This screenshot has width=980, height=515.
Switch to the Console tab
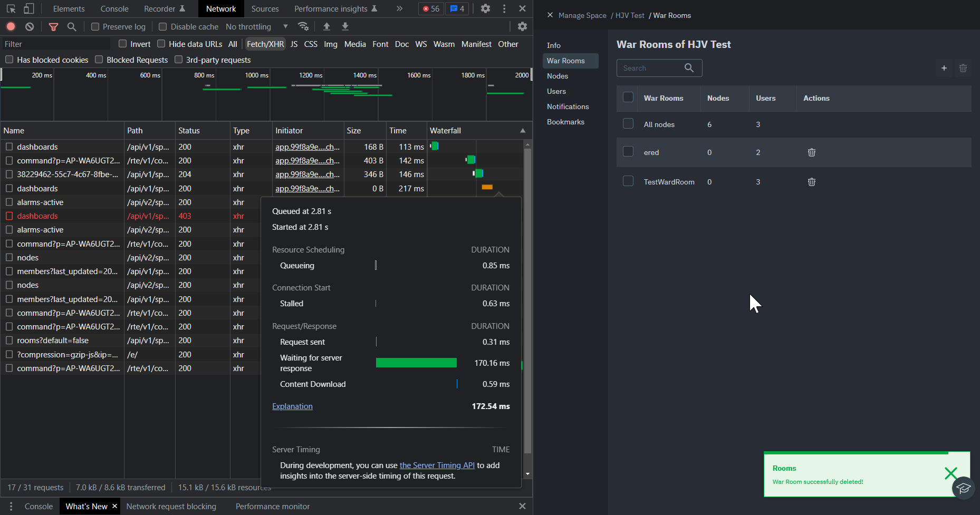[114, 8]
